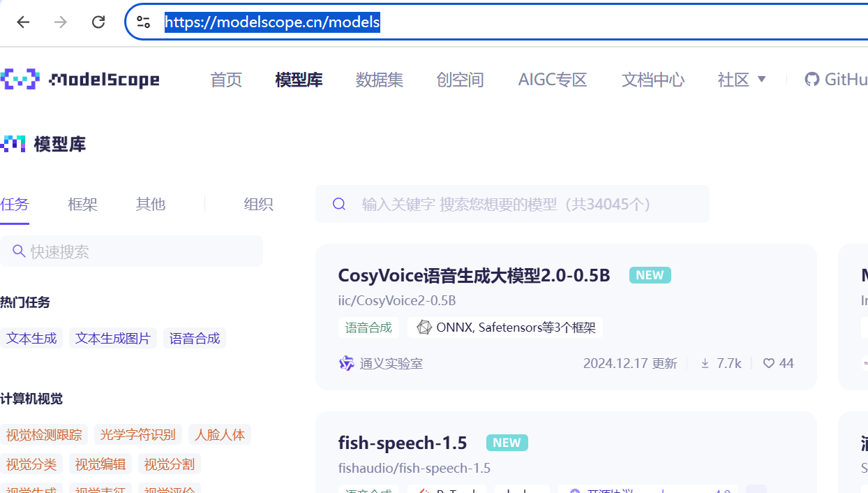Select the 人脸人体 tag
868x493 pixels.
click(220, 434)
